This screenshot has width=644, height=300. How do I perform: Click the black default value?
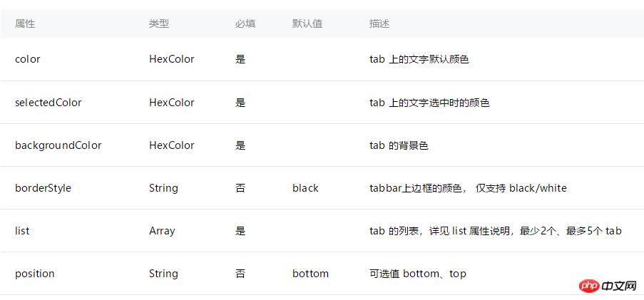point(305,188)
